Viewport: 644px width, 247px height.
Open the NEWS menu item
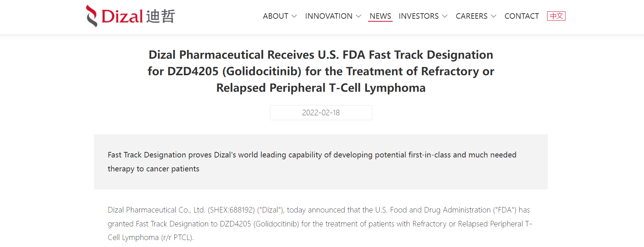[x=380, y=16]
